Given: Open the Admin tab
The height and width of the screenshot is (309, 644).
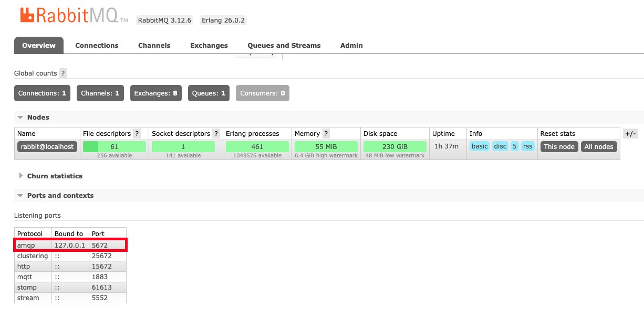Looking at the screenshot, I should [351, 46].
